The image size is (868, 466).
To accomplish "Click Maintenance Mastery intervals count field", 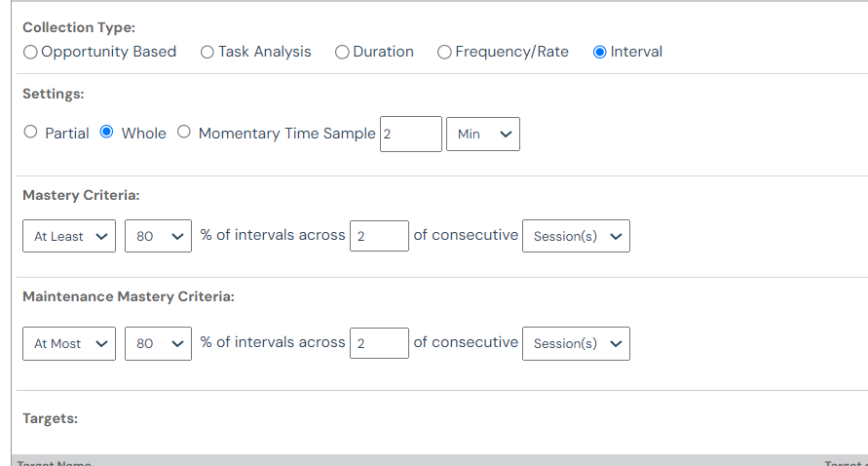I will pos(379,343).
